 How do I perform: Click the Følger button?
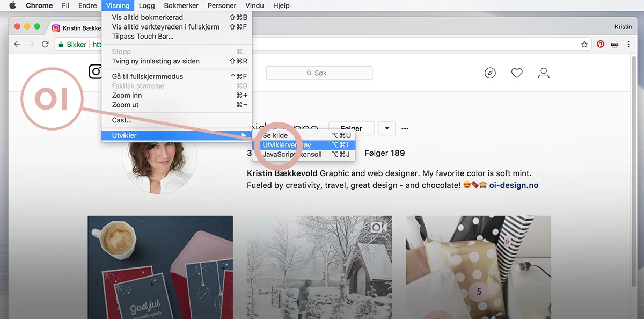coord(351,128)
